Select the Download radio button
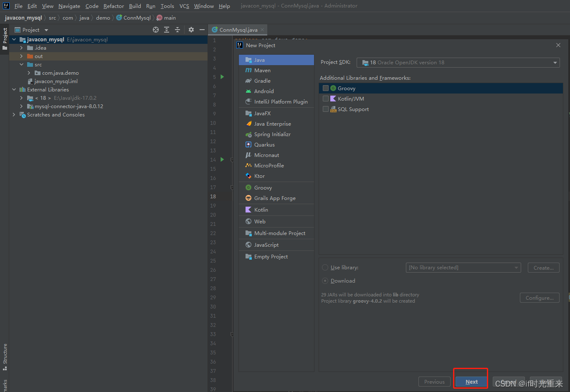 point(325,281)
